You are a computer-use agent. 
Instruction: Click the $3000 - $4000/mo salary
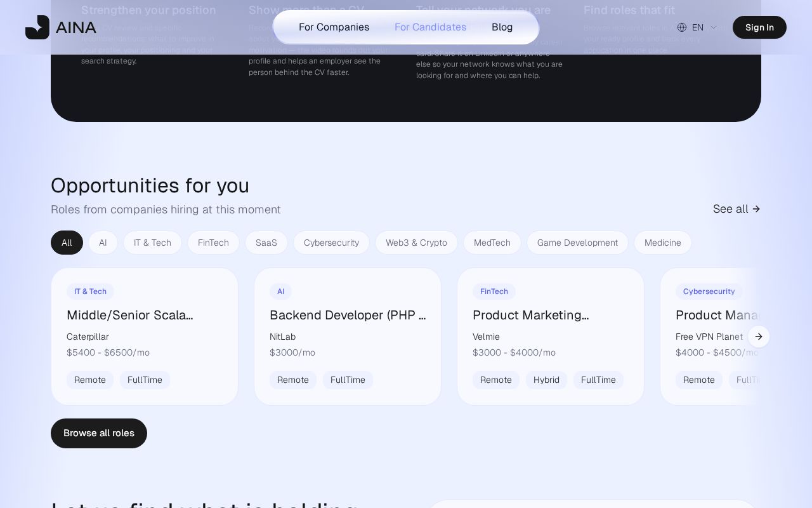(514, 352)
